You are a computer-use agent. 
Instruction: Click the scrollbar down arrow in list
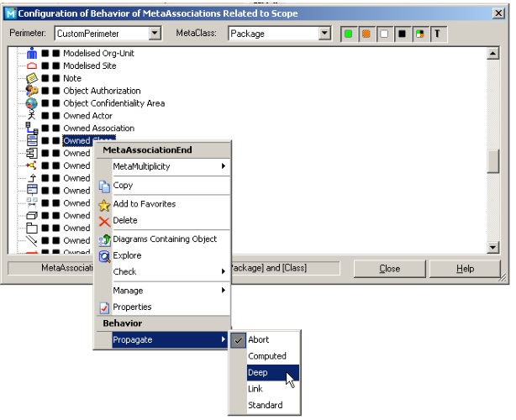493,247
